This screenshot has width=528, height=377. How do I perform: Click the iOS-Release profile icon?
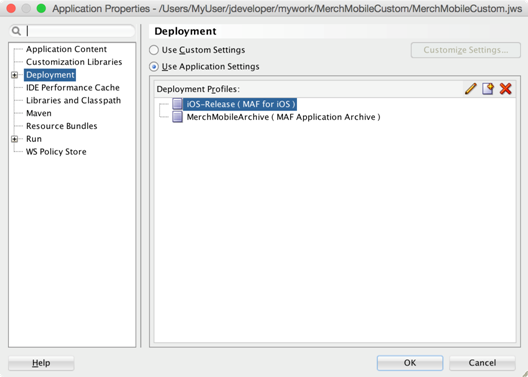(x=177, y=104)
